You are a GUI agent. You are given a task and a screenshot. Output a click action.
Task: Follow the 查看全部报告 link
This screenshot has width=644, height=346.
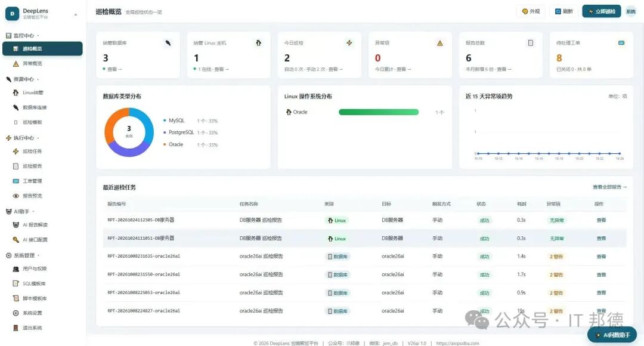609,187
